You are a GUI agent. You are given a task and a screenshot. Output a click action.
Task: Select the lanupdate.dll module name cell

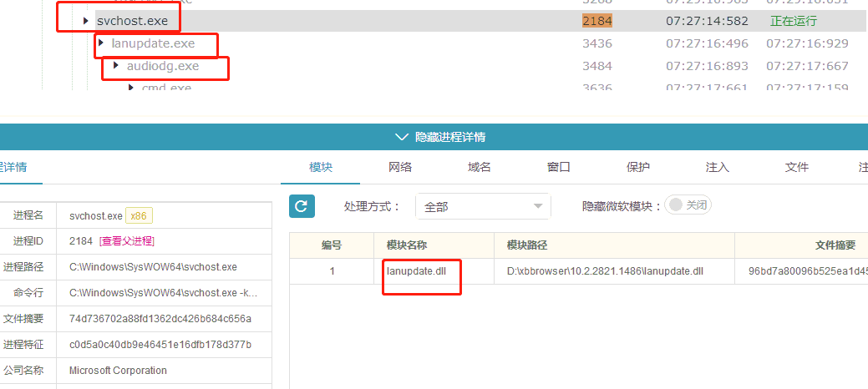422,271
